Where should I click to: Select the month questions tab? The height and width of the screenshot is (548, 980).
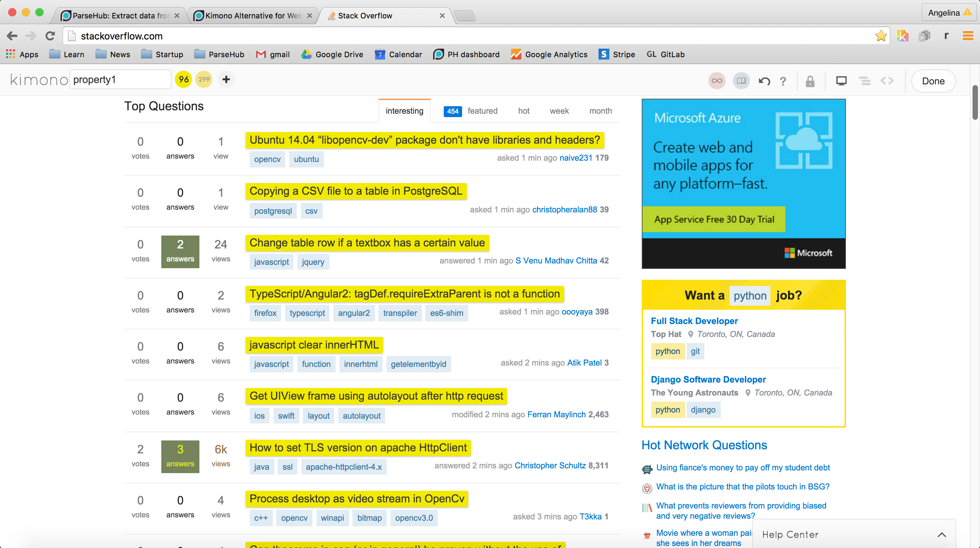point(601,111)
